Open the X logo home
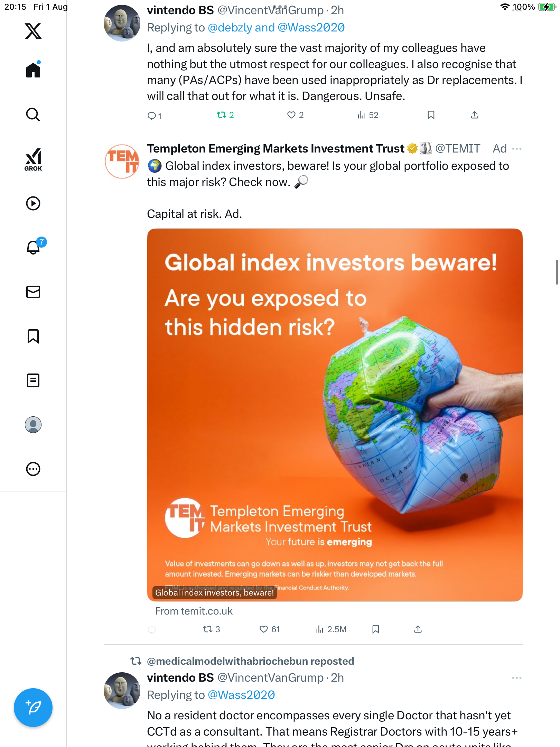This screenshot has height=747, width=560. coord(33,31)
